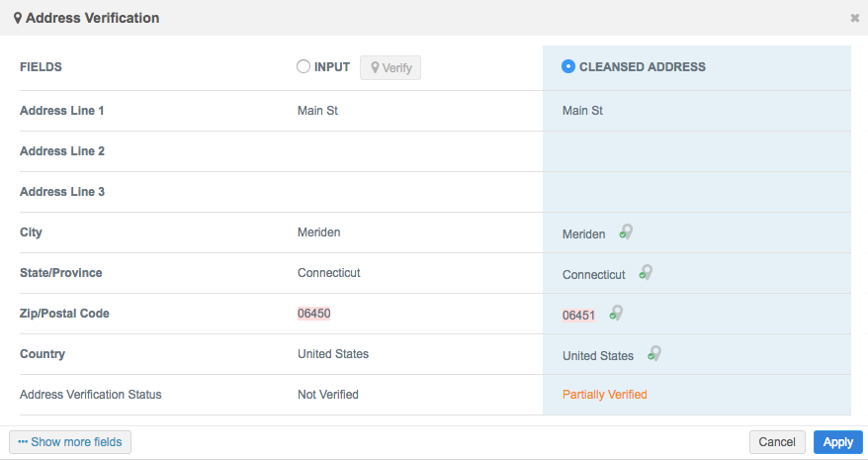Image resolution: width=868 pixels, height=460 pixels.
Task: Click the cleansed zip code 06451
Action: point(578,316)
